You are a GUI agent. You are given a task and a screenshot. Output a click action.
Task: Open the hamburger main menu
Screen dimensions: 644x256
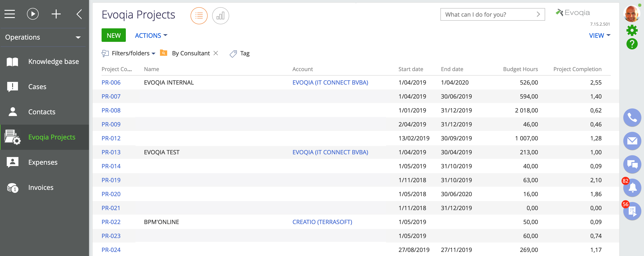click(x=10, y=14)
